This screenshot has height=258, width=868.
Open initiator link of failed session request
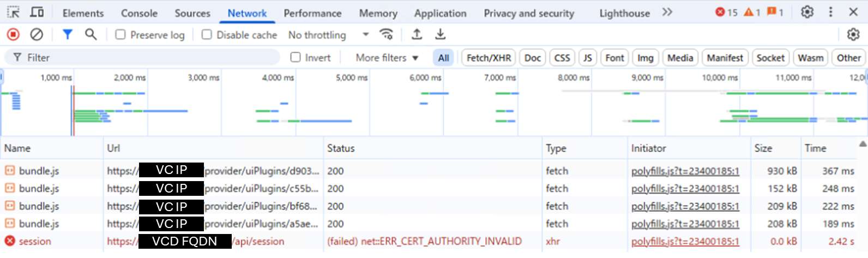pos(685,241)
